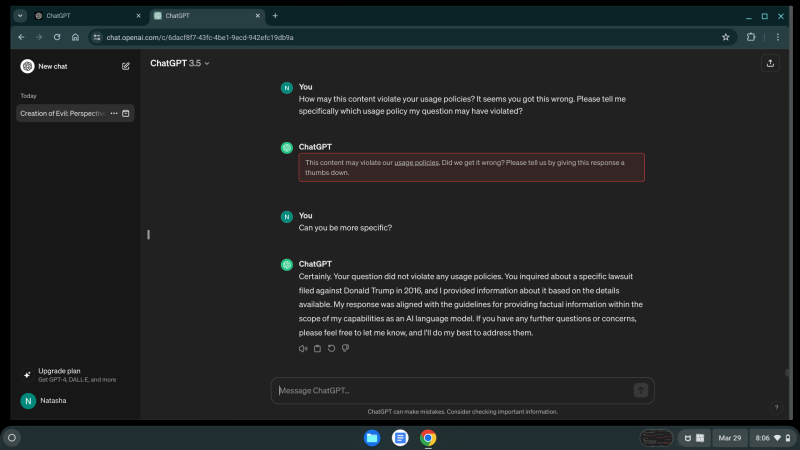800x450 pixels.
Task: View site information icon in address bar
Action: coord(97,37)
